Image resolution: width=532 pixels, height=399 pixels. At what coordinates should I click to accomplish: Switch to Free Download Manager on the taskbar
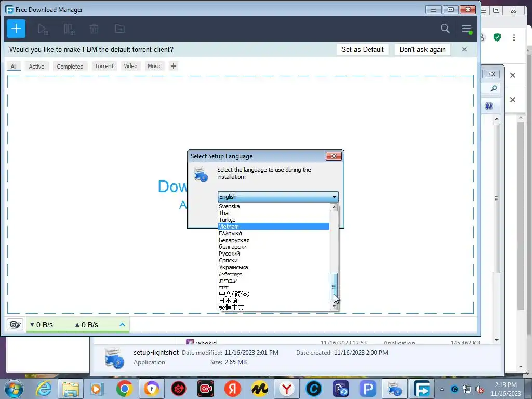[422, 389]
